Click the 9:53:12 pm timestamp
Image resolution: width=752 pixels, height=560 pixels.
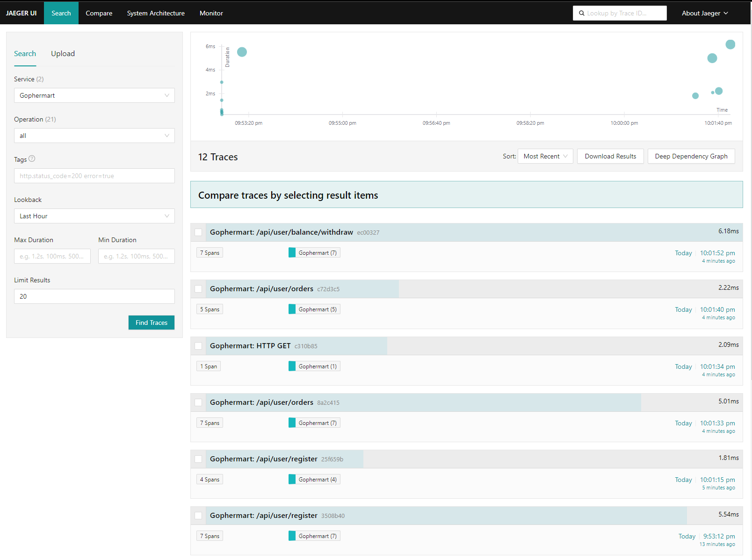(719, 536)
